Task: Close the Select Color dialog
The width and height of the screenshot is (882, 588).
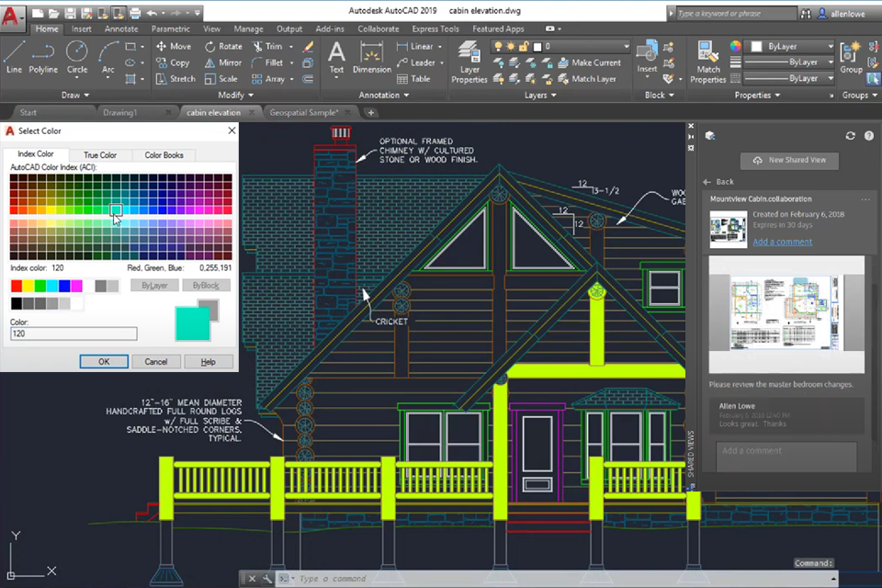Action: pos(232,130)
